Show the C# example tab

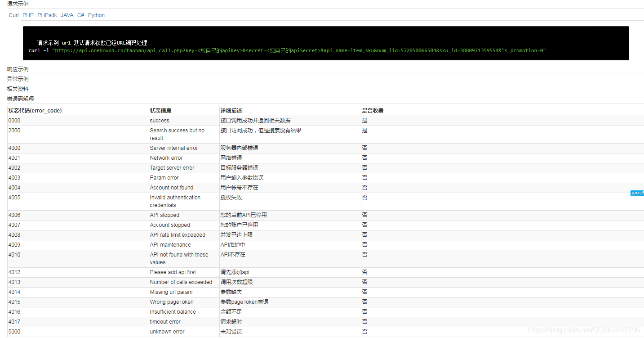pyautogui.click(x=81, y=15)
